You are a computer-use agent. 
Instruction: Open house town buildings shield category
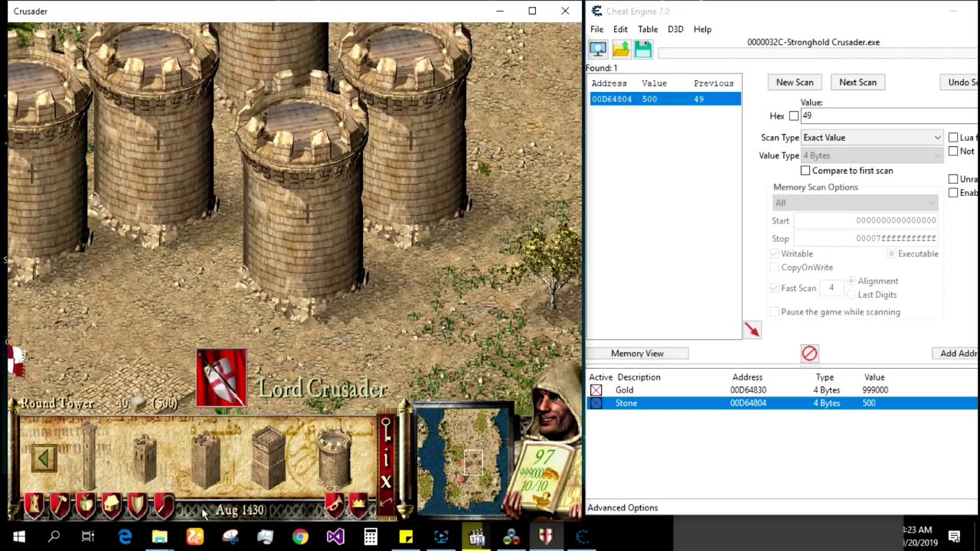[111, 505]
